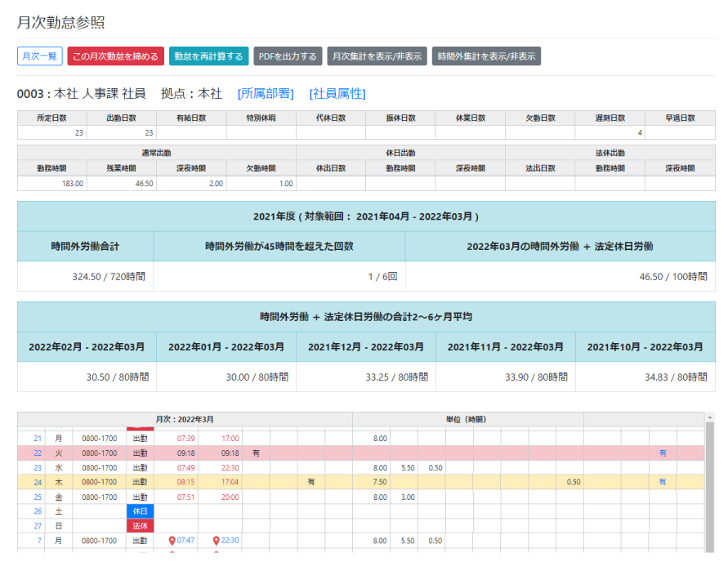Click the 3.00 overtime value on day 25
This screenshot has height=562, width=728.
[x=408, y=497]
